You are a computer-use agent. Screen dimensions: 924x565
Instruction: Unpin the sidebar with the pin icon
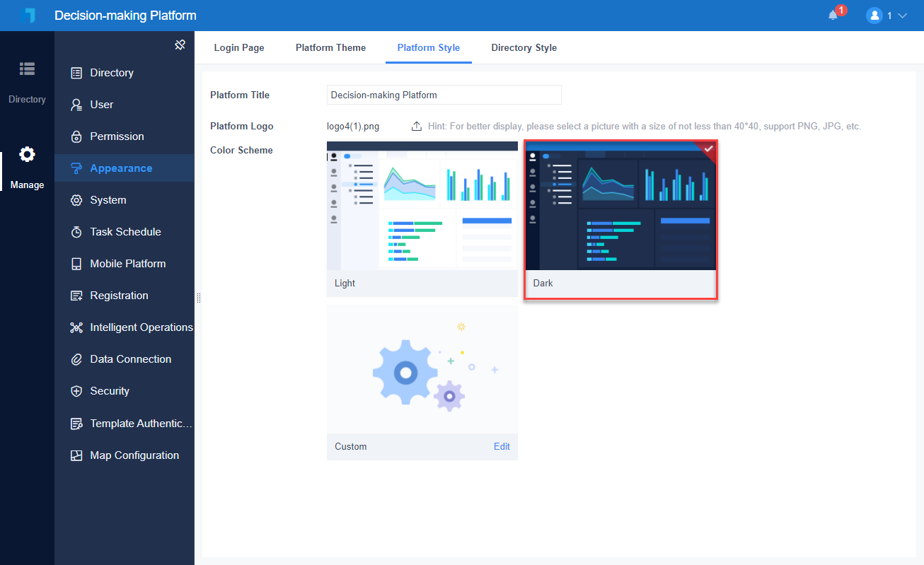tap(180, 45)
